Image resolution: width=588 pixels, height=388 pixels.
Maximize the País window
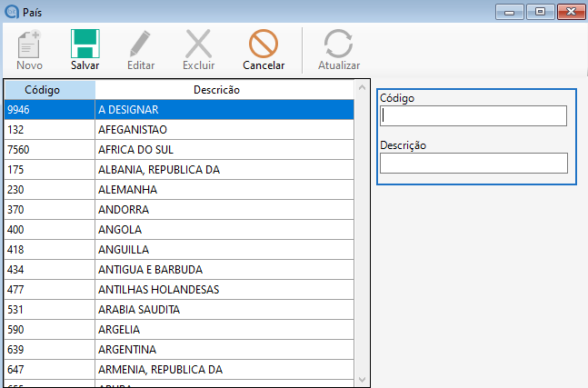click(539, 11)
